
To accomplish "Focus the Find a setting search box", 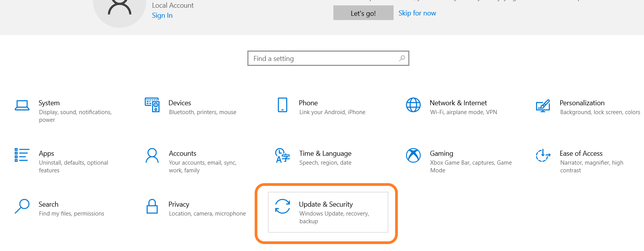I will click(324, 59).
